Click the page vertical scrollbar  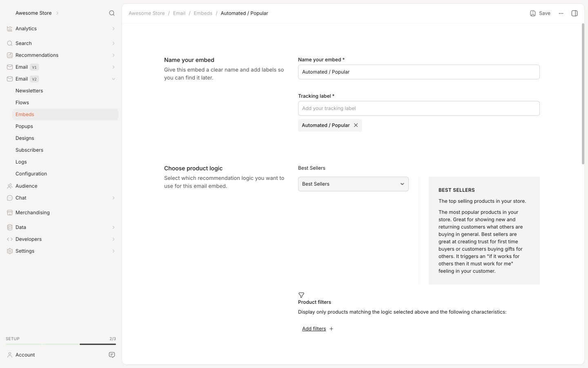[583, 94]
